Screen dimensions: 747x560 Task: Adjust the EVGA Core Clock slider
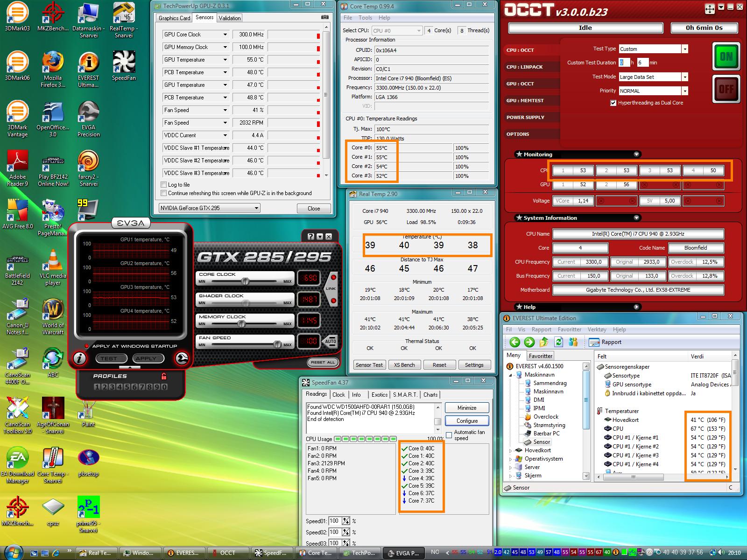click(x=245, y=281)
